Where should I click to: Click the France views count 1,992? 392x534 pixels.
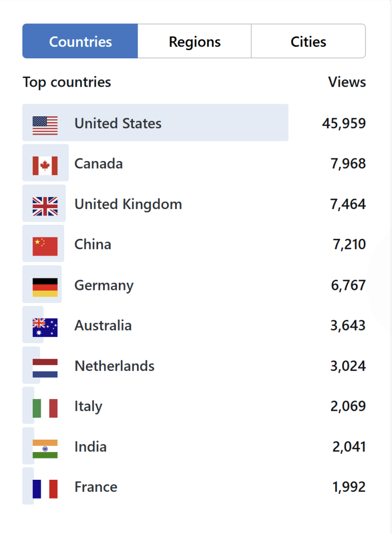pos(349,487)
